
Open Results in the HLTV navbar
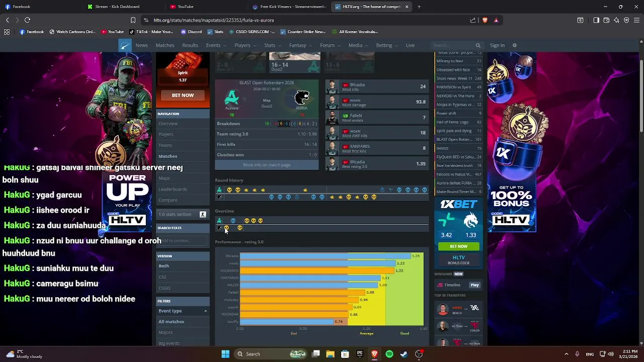point(190,45)
